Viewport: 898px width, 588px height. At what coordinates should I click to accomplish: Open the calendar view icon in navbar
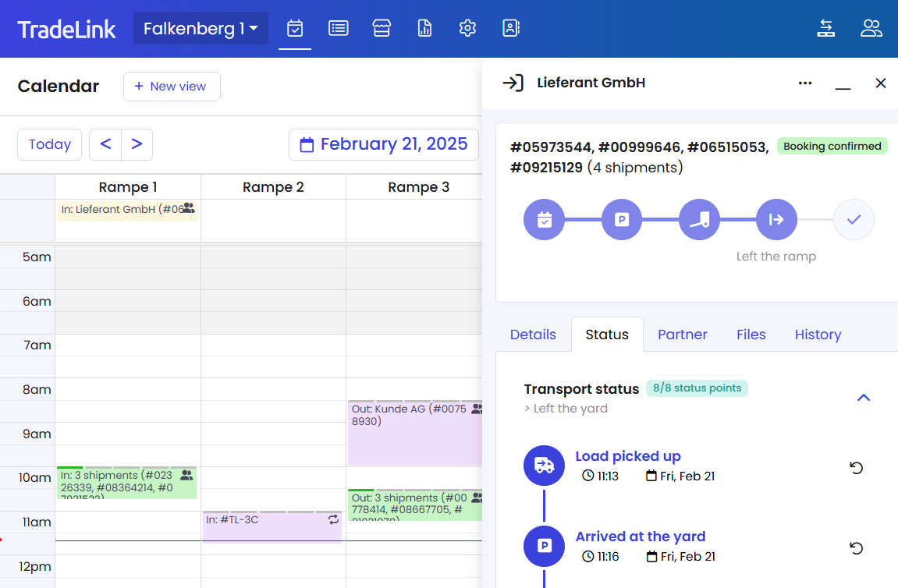[x=295, y=29]
